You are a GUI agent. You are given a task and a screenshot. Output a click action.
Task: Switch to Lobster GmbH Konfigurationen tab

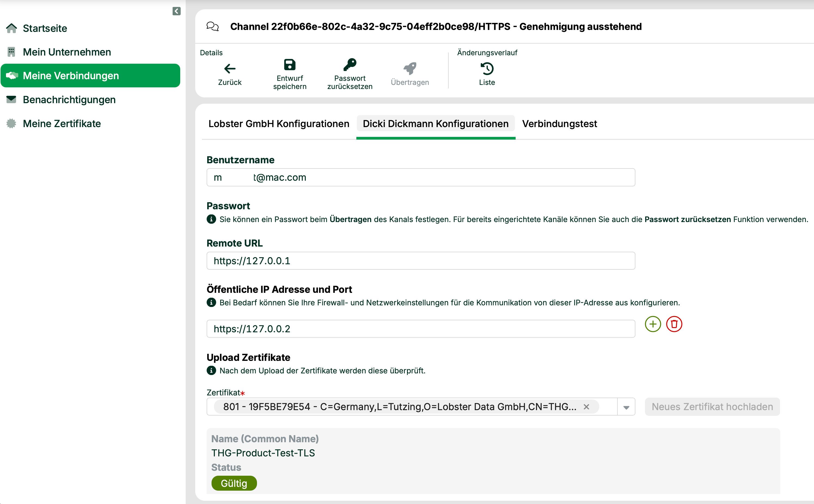pyautogui.click(x=279, y=124)
